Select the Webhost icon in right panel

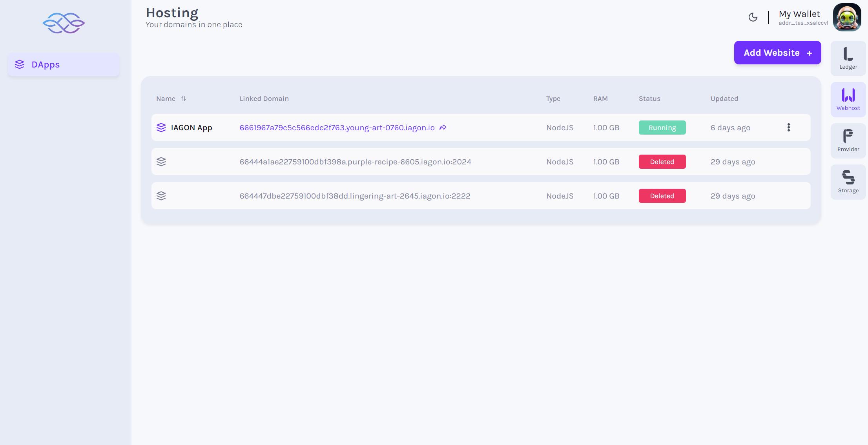click(x=848, y=99)
